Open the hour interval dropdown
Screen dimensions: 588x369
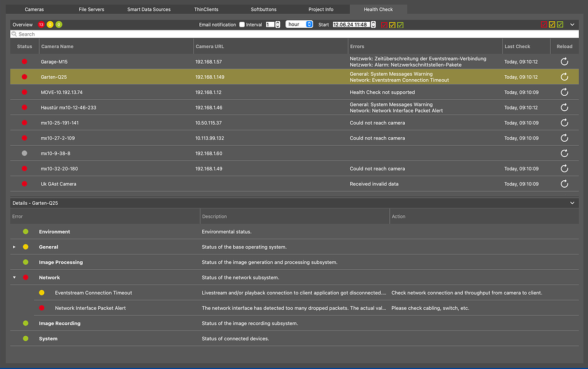299,25
